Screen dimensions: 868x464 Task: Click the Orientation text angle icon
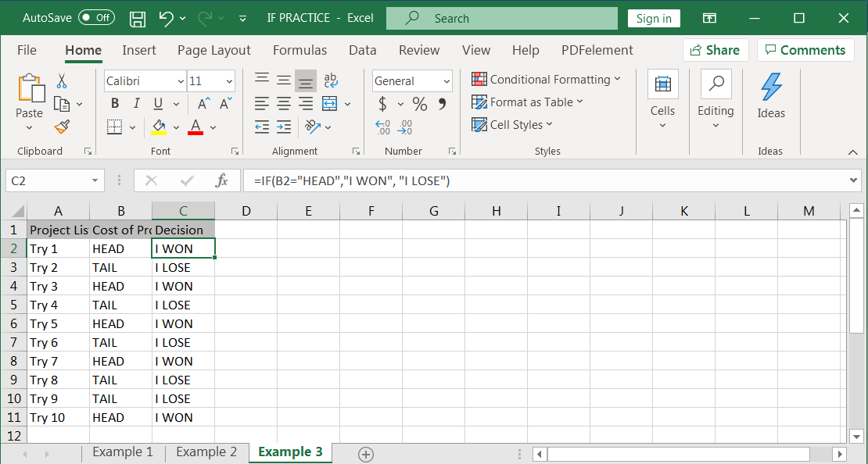(x=313, y=127)
